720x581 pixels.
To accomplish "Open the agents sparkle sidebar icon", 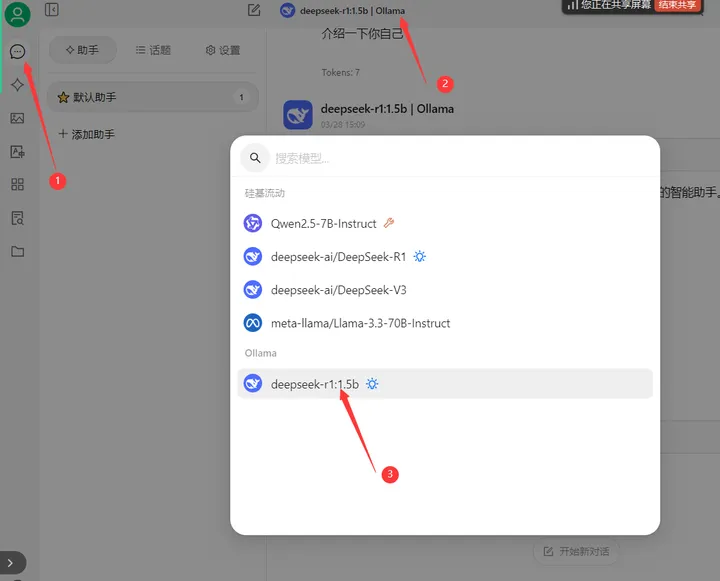I will 17,85.
